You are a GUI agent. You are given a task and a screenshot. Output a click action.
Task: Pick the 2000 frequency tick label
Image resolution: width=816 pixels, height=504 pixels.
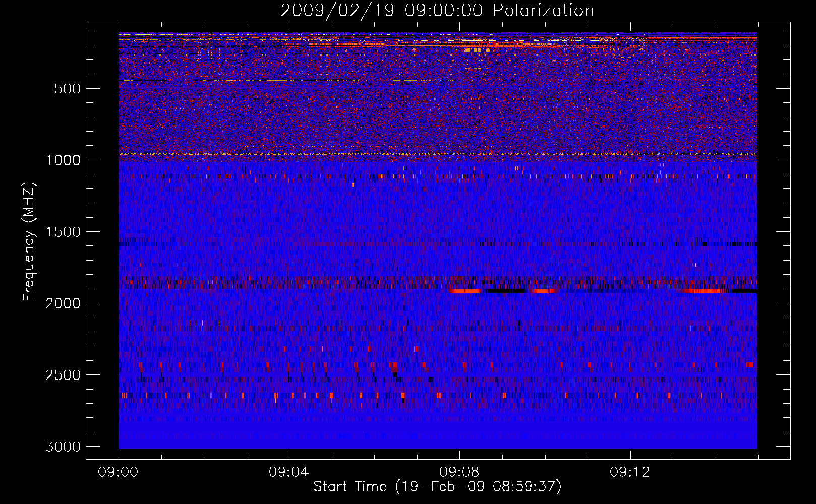64,303
